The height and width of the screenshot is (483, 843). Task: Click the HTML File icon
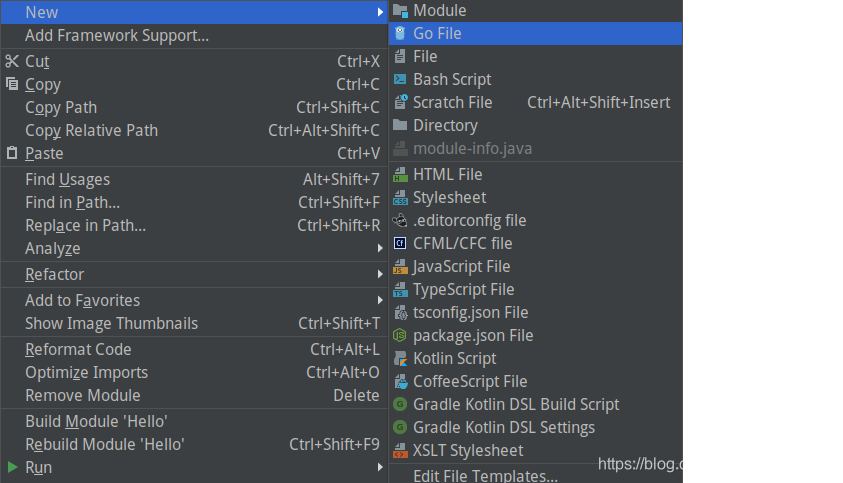pyautogui.click(x=400, y=174)
